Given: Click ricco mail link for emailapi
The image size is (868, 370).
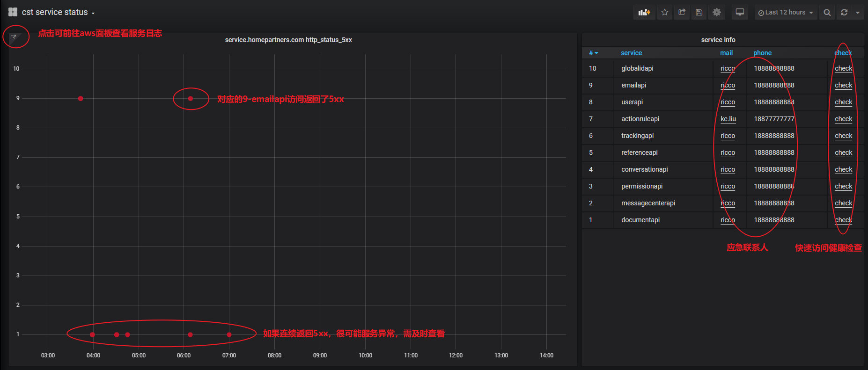Looking at the screenshot, I should click(x=728, y=85).
